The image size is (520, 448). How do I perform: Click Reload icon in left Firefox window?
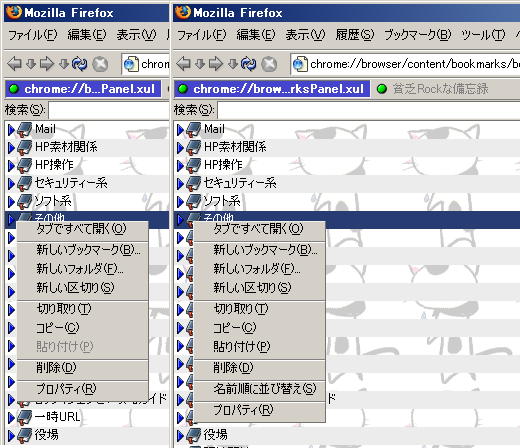79,64
